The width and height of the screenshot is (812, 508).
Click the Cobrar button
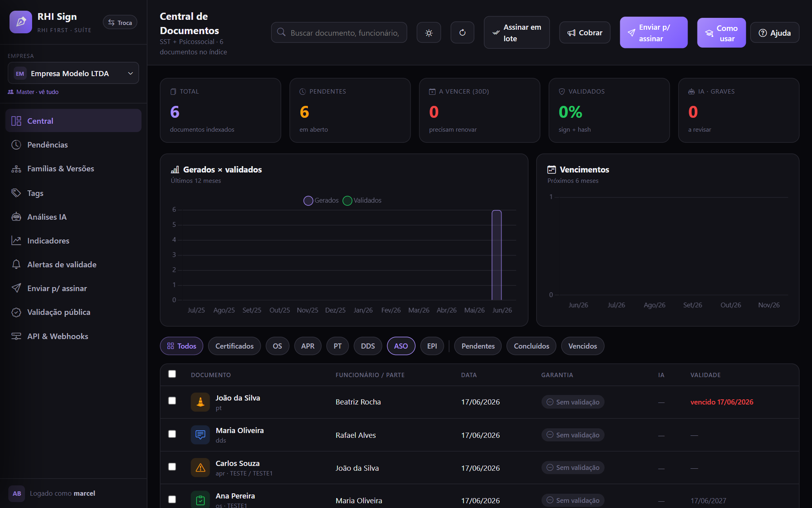pyautogui.click(x=585, y=33)
